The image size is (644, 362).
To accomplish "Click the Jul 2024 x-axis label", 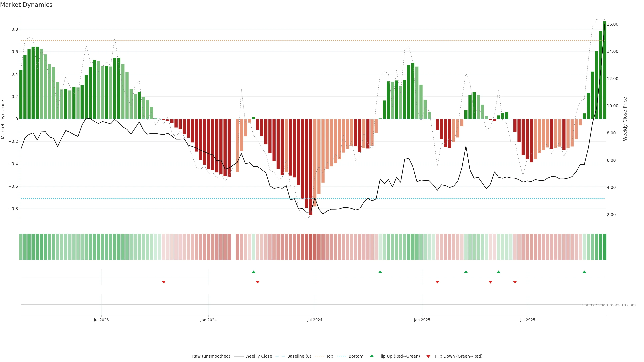I will [314, 320].
